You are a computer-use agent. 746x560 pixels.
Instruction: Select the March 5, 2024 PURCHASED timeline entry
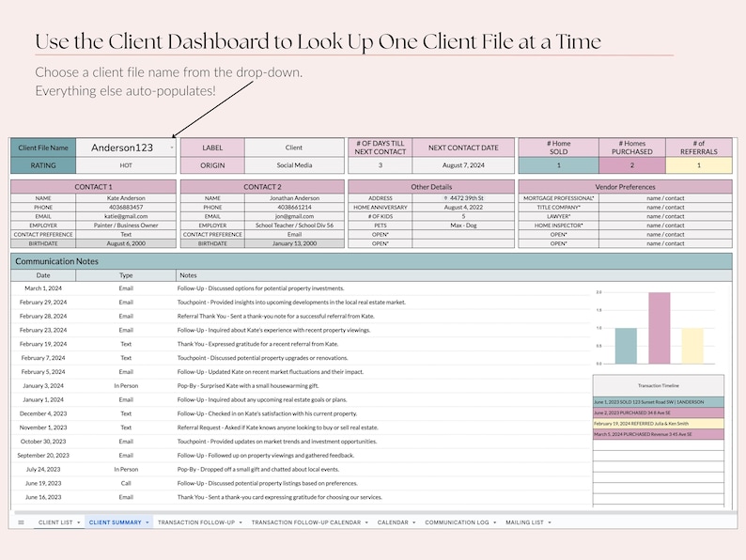(x=659, y=434)
